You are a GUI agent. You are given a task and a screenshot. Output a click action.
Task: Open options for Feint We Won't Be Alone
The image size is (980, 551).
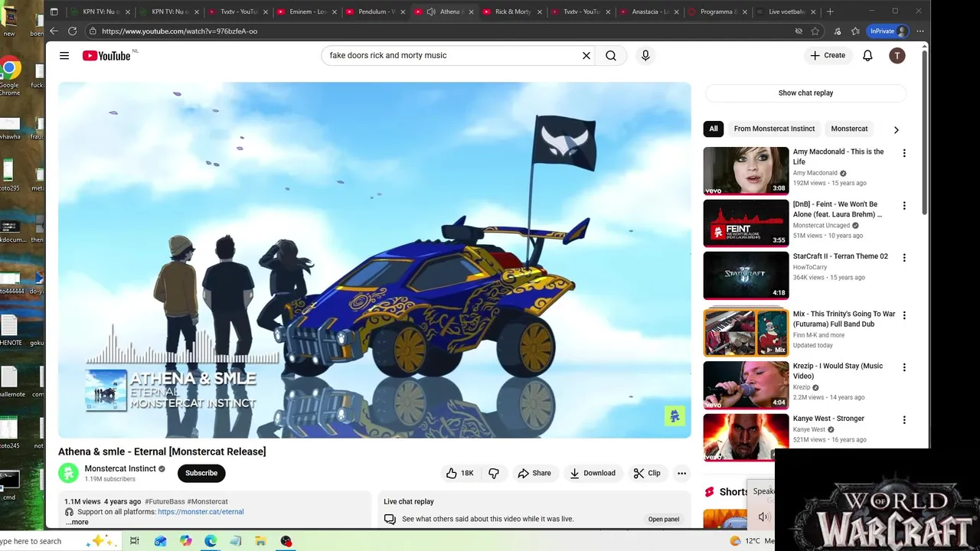click(x=904, y=206)
